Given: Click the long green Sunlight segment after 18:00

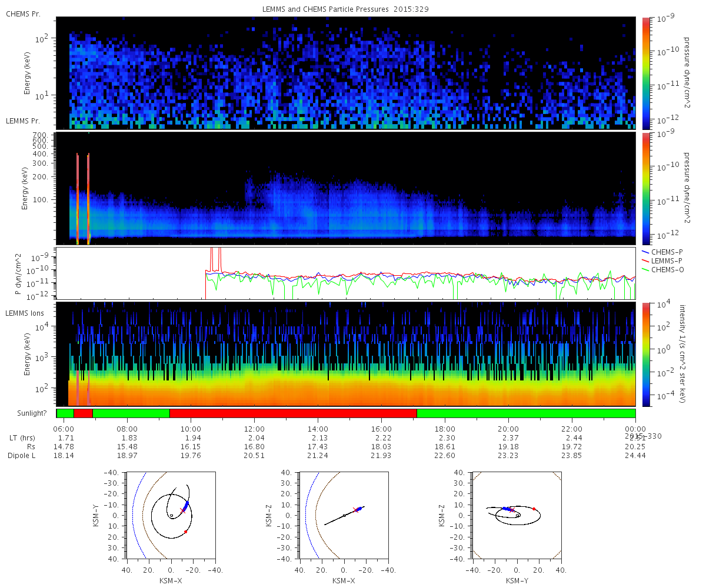Looking at the screenshot, I should click(526, 413).
